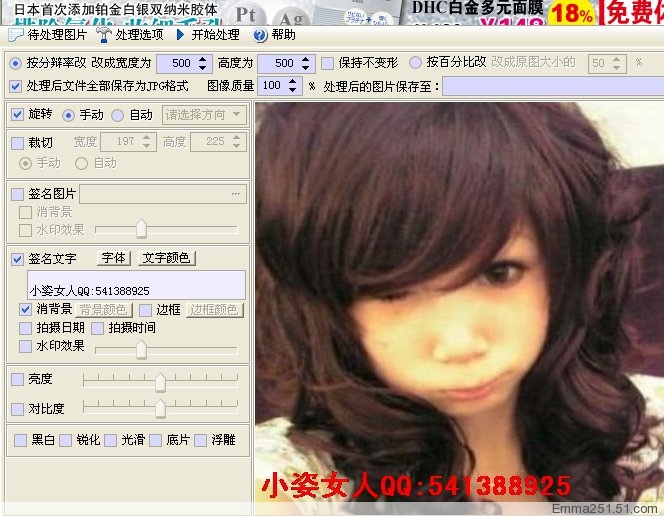The height and width of the screenshot is (516, 664).
Task: Enable the 光滑 checkbox
Action: point(111,440)
